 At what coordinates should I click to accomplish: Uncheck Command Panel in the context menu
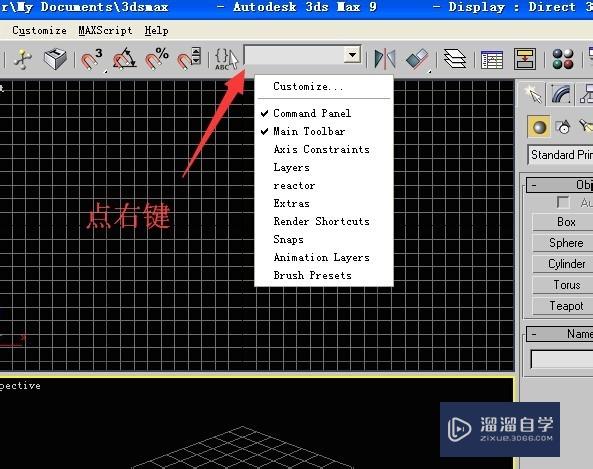tap(324, 113)
